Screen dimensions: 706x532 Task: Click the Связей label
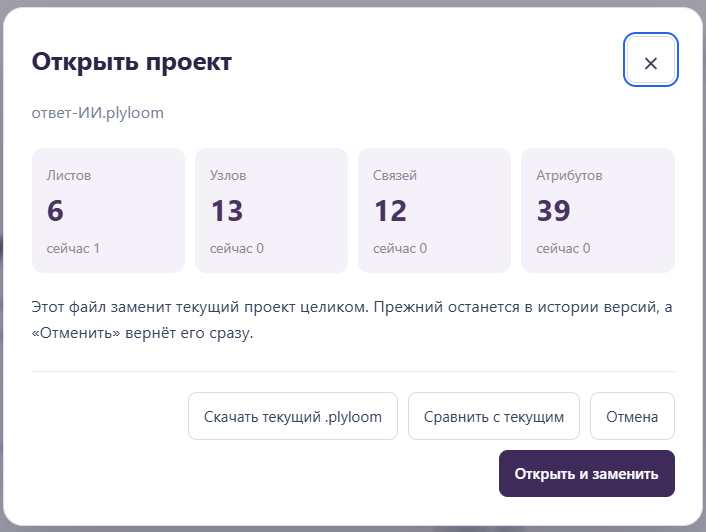click(x=395, y=175)
